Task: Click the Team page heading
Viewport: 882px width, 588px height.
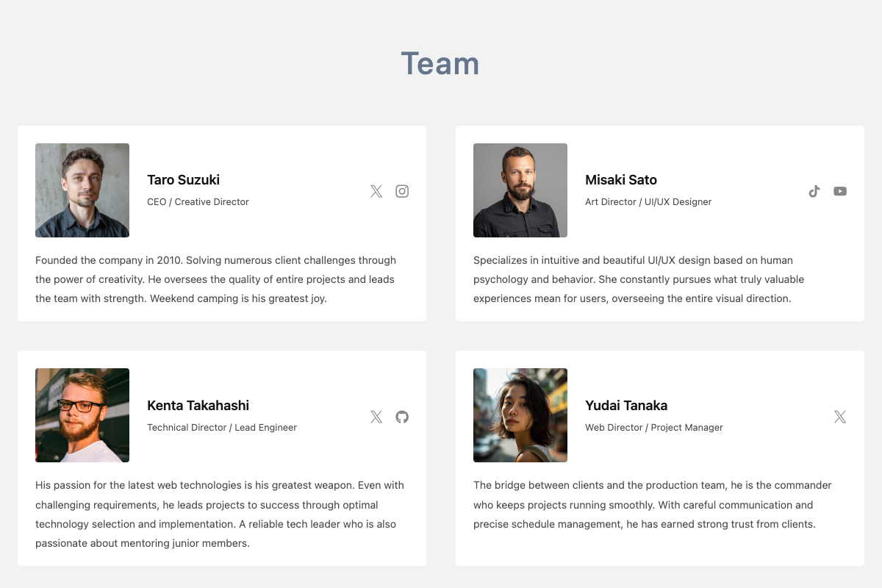Action: pos(440,64)
